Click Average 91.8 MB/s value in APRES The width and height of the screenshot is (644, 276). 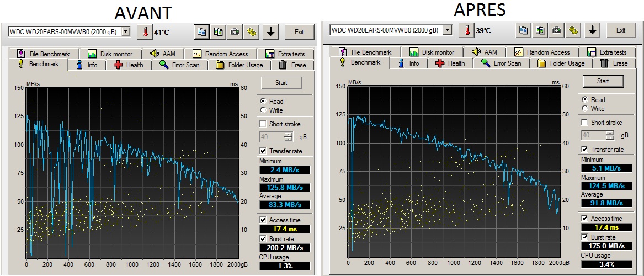[x=606, y=203]
